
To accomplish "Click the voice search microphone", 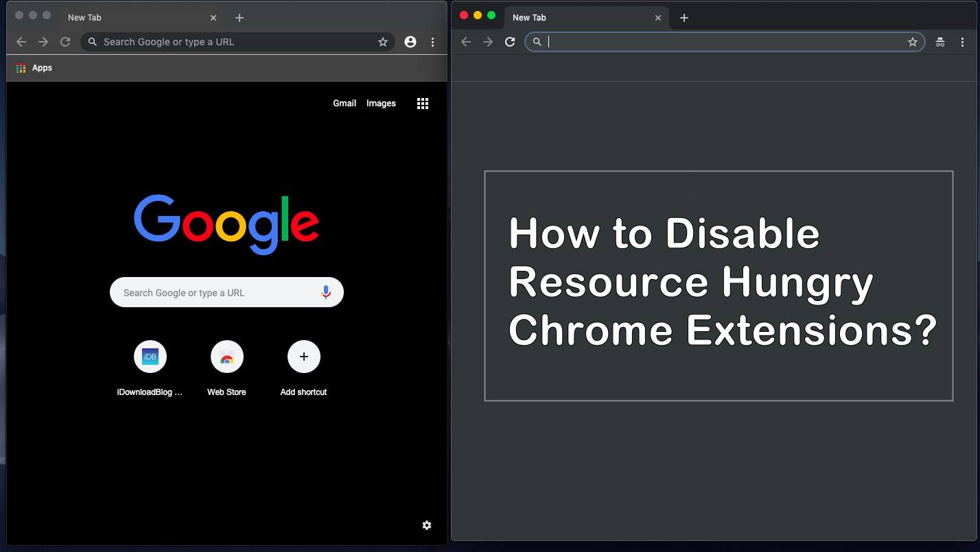I will [326, 293].
